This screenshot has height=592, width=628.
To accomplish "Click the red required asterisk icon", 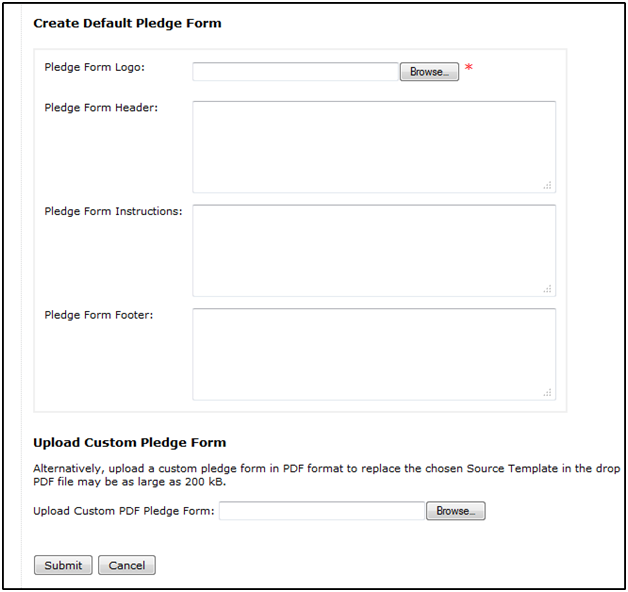I will pos(469,67).
